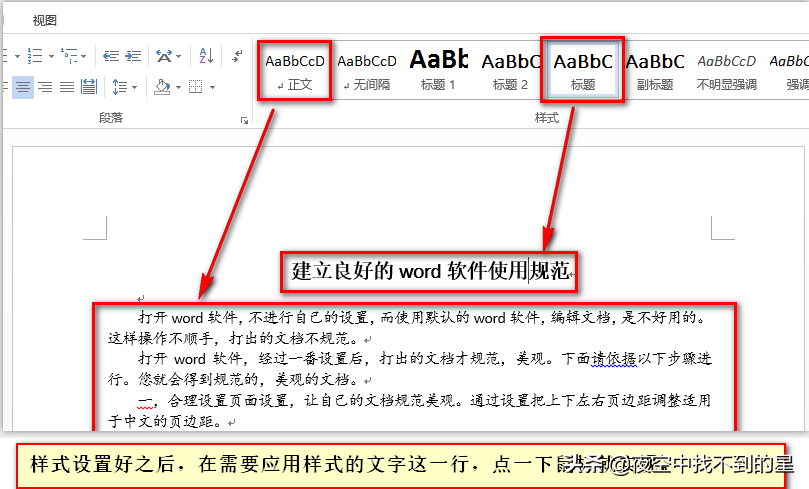
Task: Expand the shading color dropdown arrow
Action: pyautogui.click(x=178, y=87)
